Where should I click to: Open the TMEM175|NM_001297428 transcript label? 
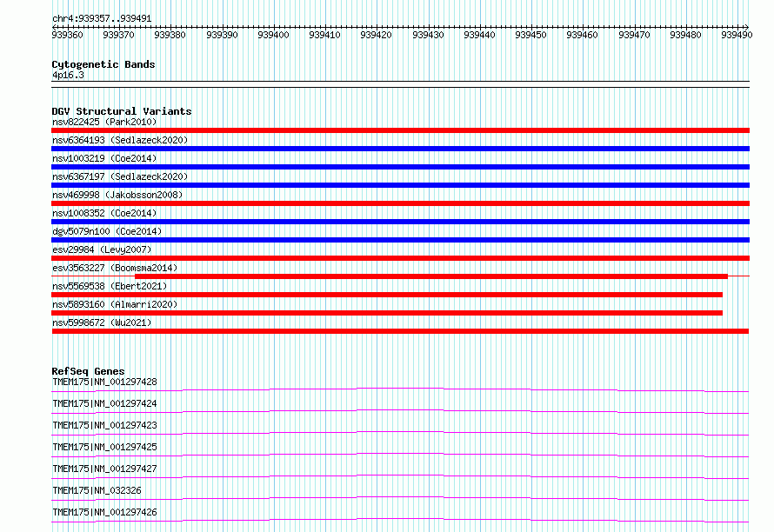click(104, 382)
